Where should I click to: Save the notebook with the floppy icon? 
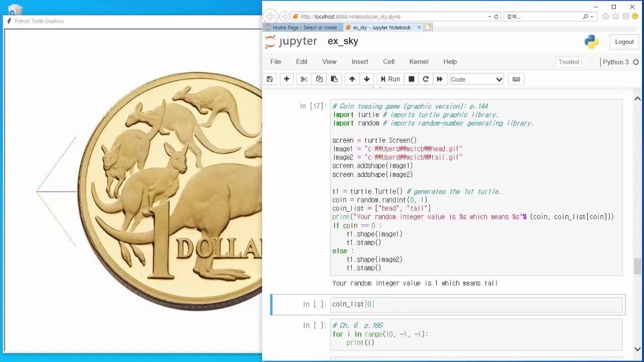pyautogui.click(x=270, y=79)
